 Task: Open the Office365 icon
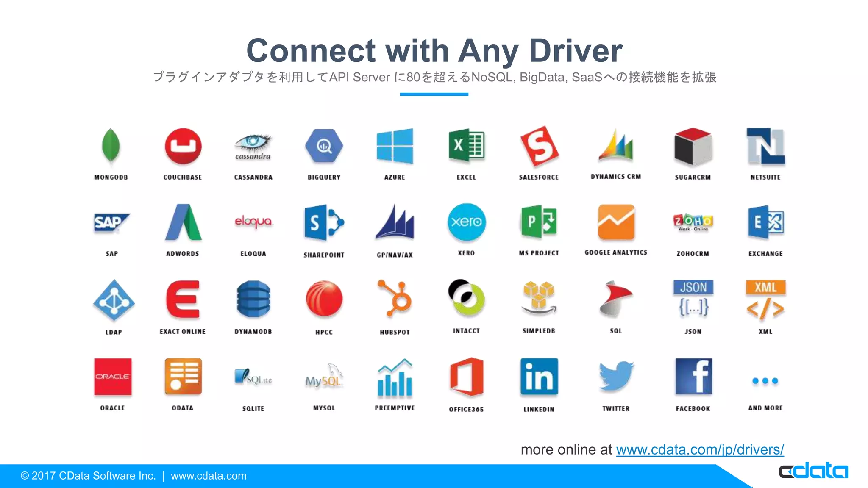point(466,377)
